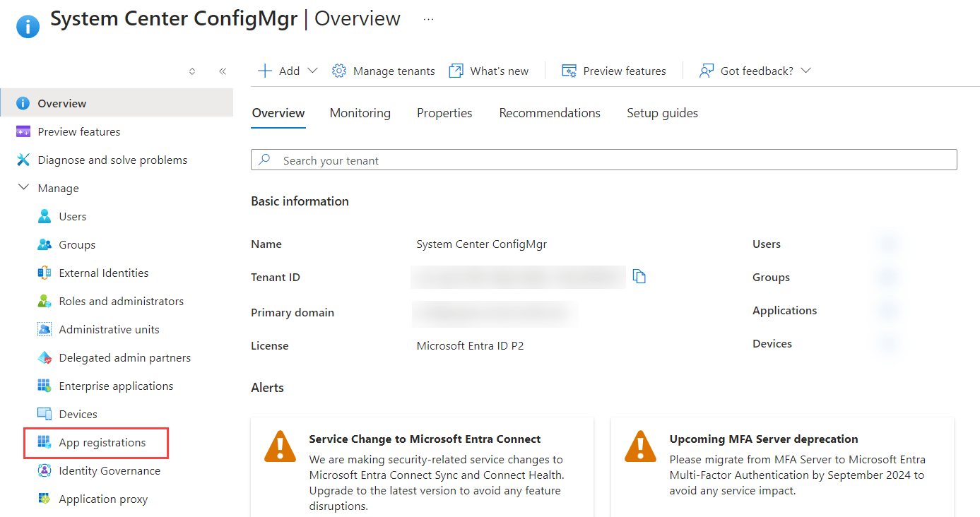This screenshot has height=517, width=980.
Task: Click the What's new external link icon
Action: coord(456,71)
